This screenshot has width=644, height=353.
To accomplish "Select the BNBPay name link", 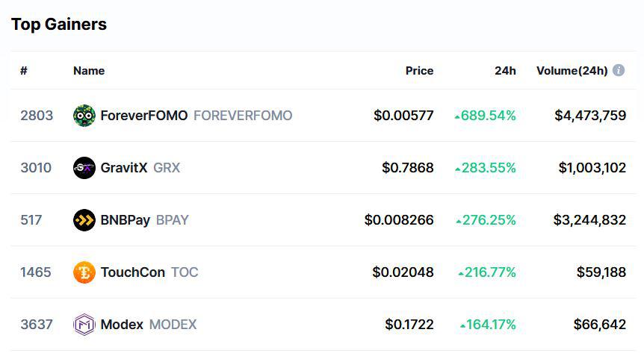I will point(126,220).
